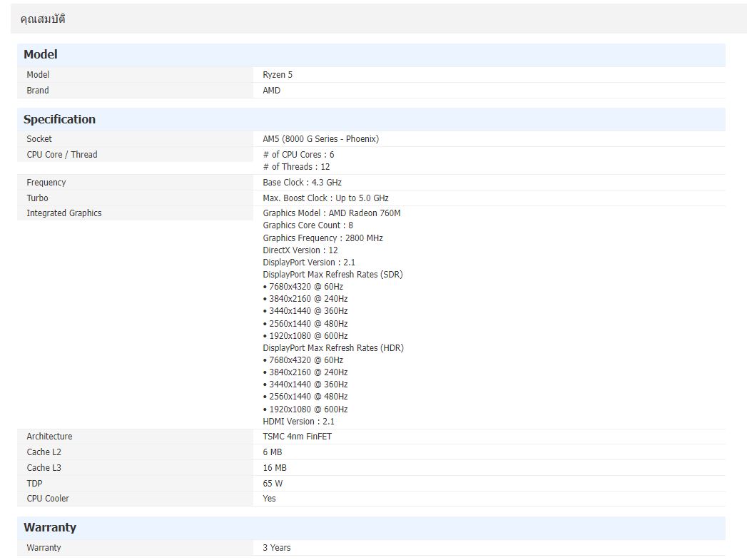Click the Ryzen 5 model value
This screenshot has height=560, width=747.
click(x=278, y=75)
